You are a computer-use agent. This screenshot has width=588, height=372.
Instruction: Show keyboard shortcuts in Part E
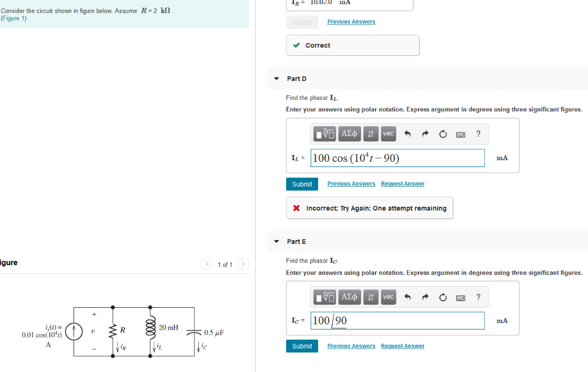461,298
